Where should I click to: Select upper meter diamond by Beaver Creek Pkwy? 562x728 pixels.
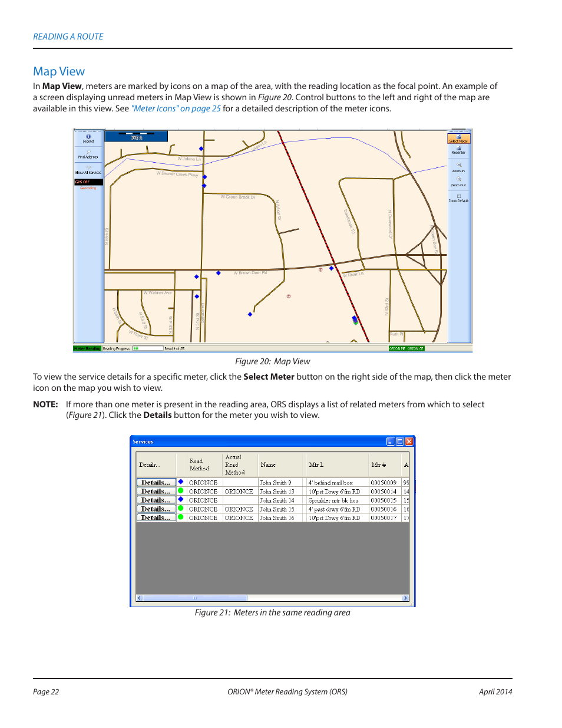tap(204, 177)
